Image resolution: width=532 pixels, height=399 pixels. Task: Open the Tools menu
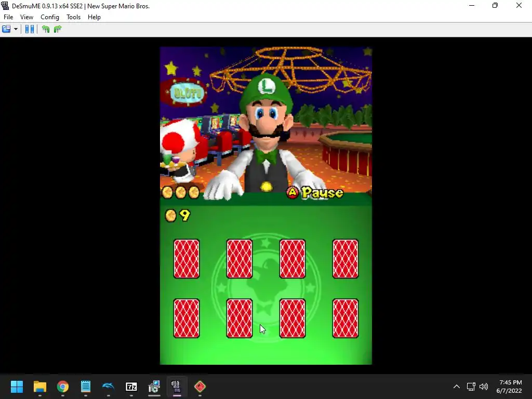(x=73, y=17)
